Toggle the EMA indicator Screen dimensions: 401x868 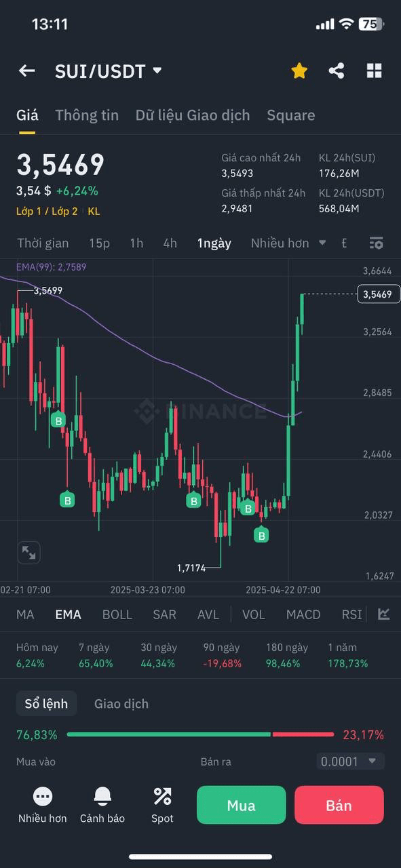[68, 614]
